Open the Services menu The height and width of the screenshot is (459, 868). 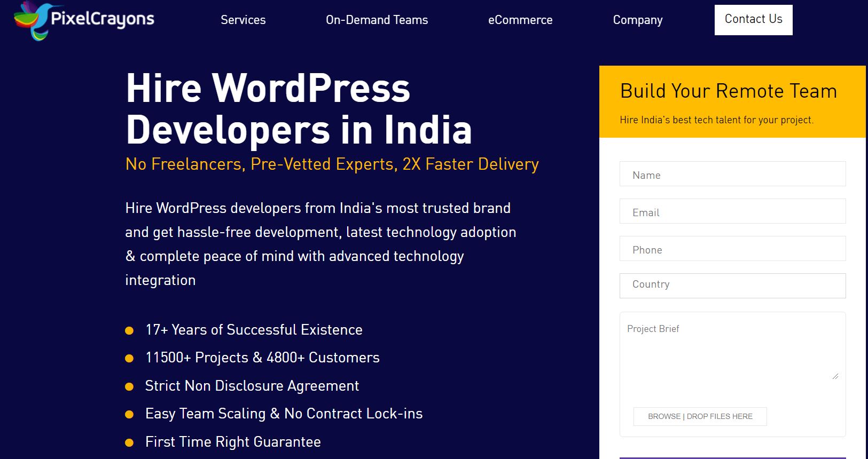tap(243, 20)
